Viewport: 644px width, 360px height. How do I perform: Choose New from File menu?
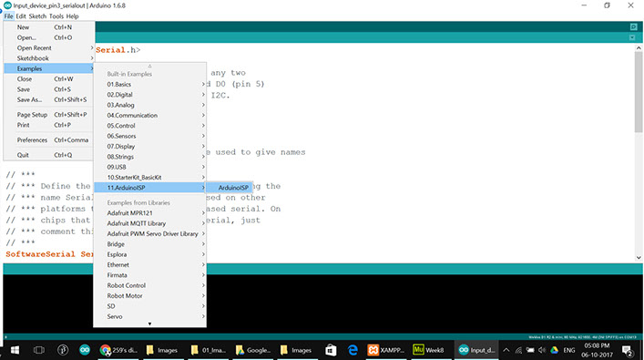coord(49,27)
